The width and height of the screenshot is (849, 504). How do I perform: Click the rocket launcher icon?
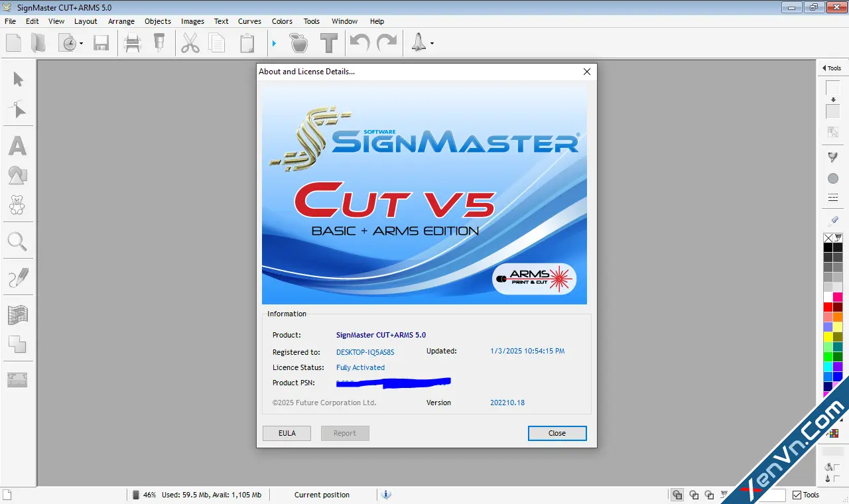pos(419,43)
